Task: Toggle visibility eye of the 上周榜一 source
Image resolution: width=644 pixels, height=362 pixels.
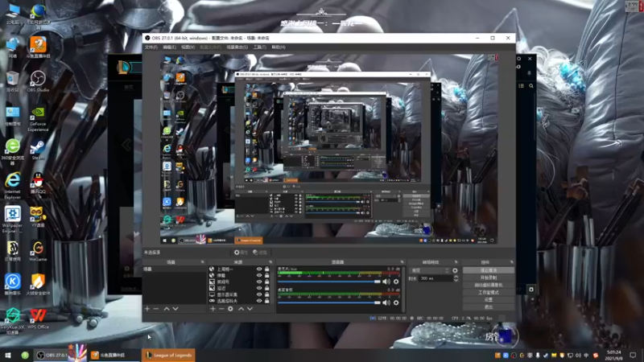Action: [x=258, y=269]
